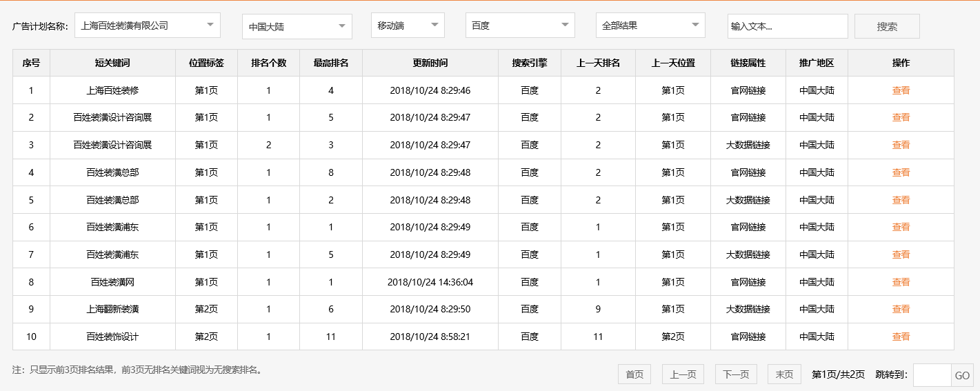Click the 上一天位置 column header
The height and width of the screenshot is (391, 980).
pos(673,63)
